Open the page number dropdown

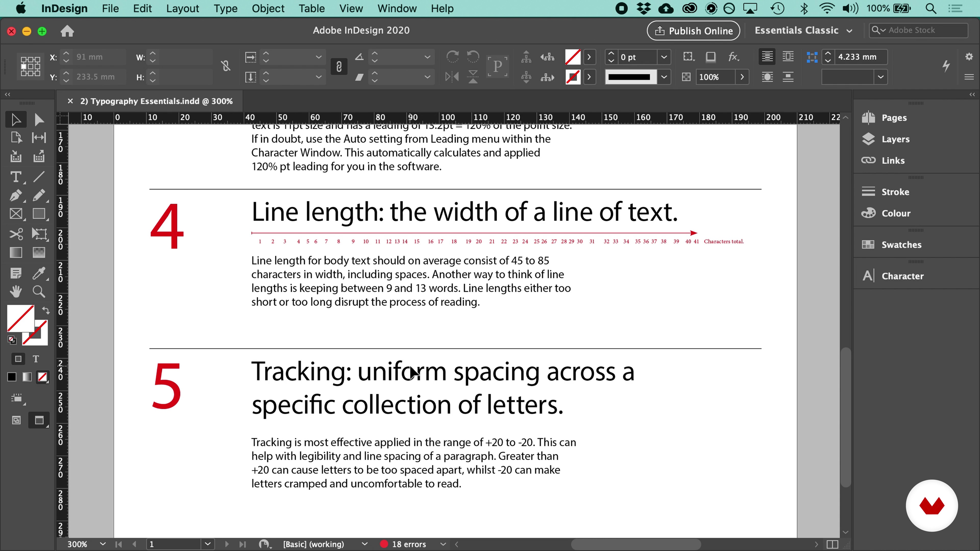208,544
